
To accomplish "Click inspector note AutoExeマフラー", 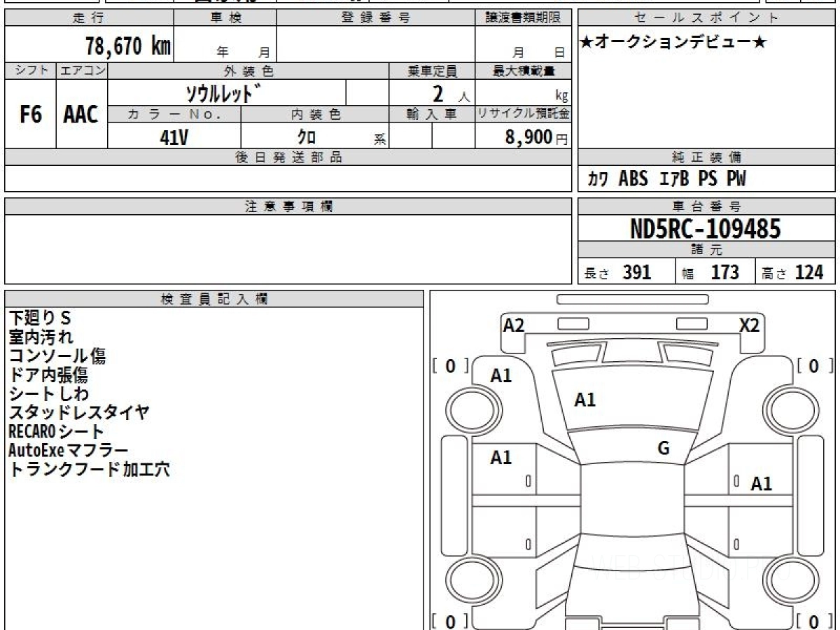I will [69, 450].
